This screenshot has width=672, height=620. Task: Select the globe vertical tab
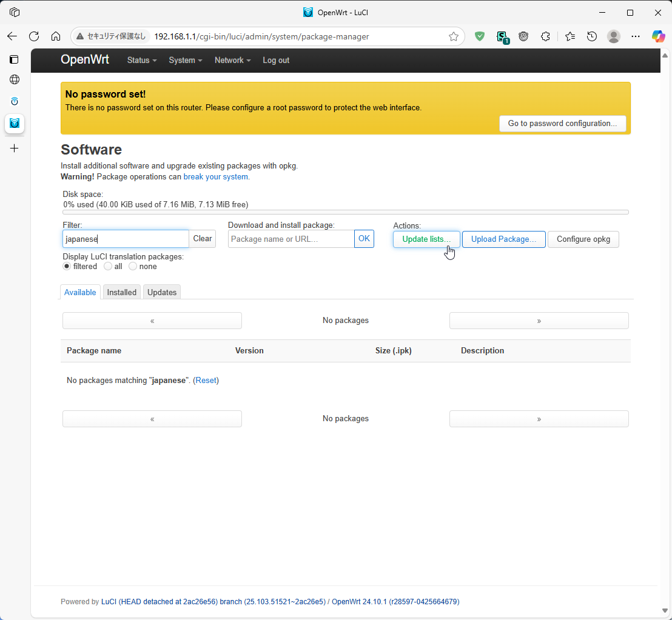(14, 79)
